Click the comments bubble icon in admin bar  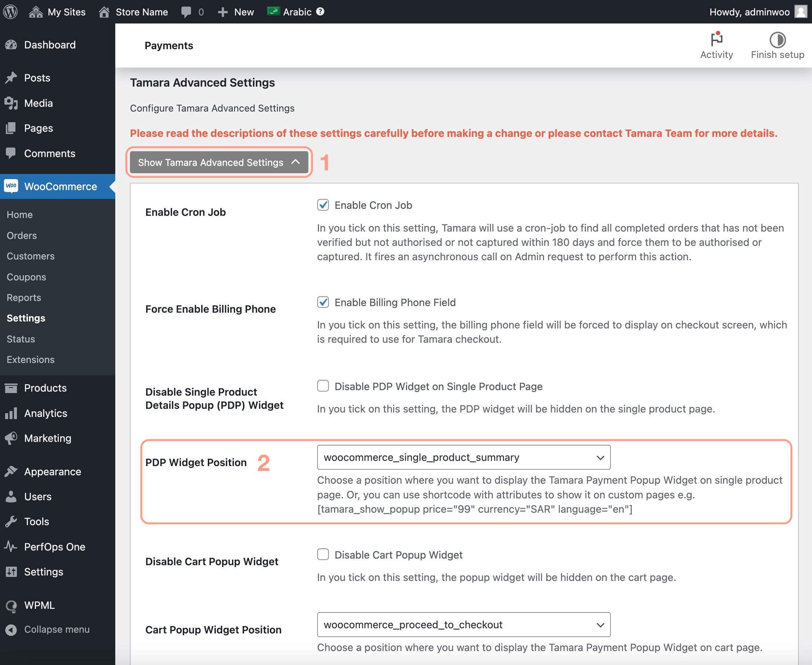pos(186,12)
